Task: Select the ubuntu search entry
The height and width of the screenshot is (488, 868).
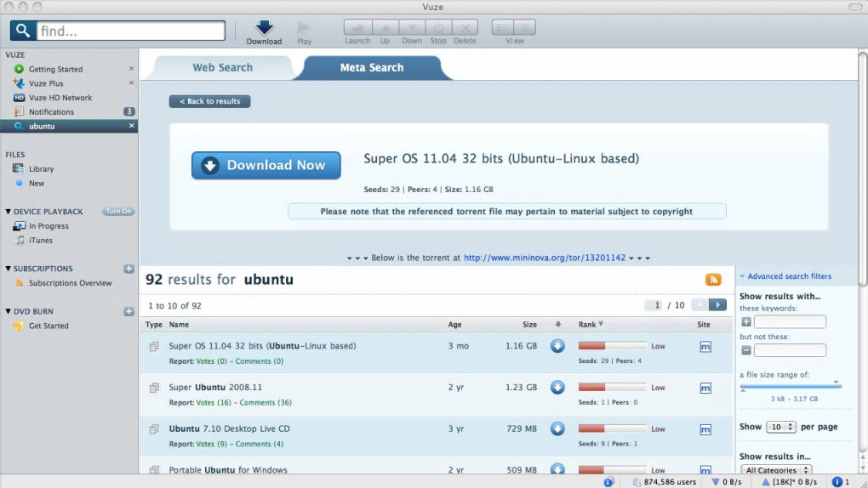Action: (69, 126)
